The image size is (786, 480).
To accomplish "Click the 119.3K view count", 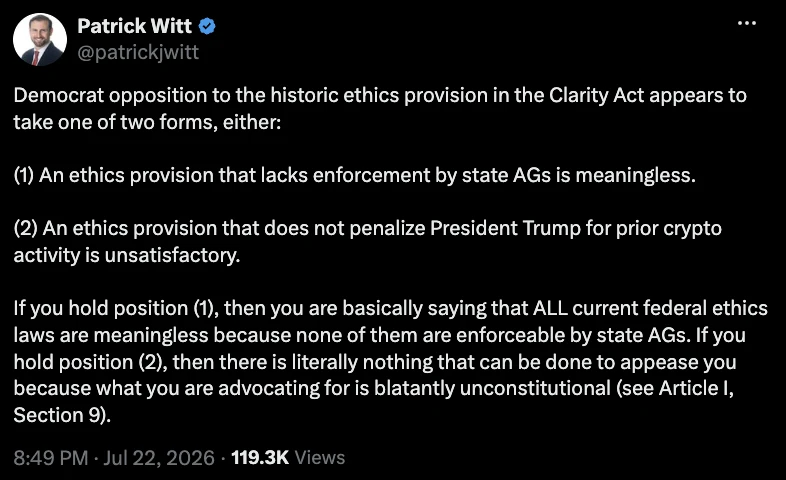I will click(x=260, y=457).
